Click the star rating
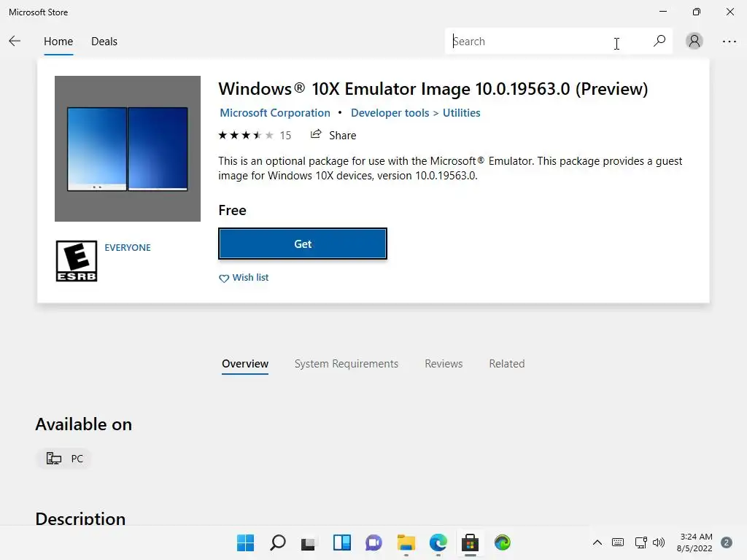Screen dimensions: 747x560 pyautogui.click(x=246, y=135)
